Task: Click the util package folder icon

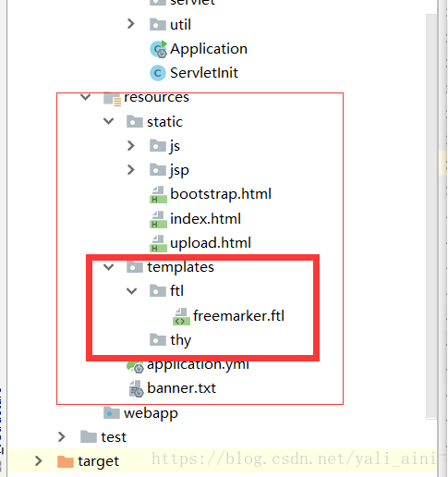Action: (x=158, y=24)
